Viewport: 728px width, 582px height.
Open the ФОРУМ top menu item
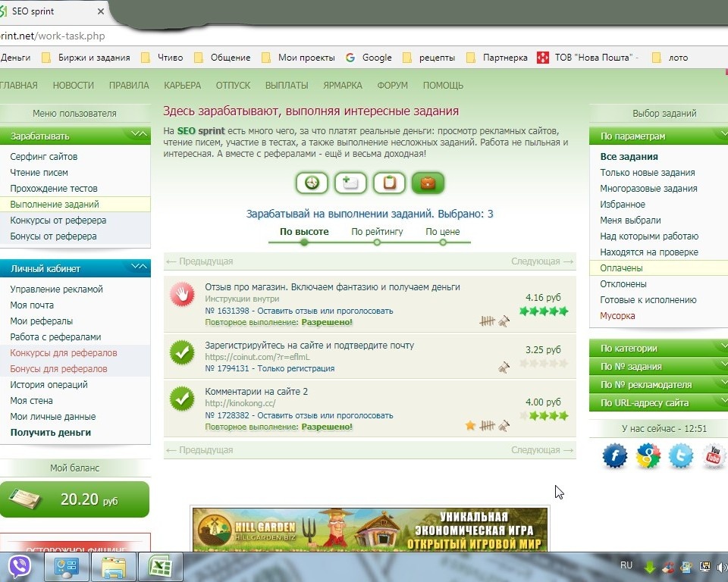coord(392,86)
